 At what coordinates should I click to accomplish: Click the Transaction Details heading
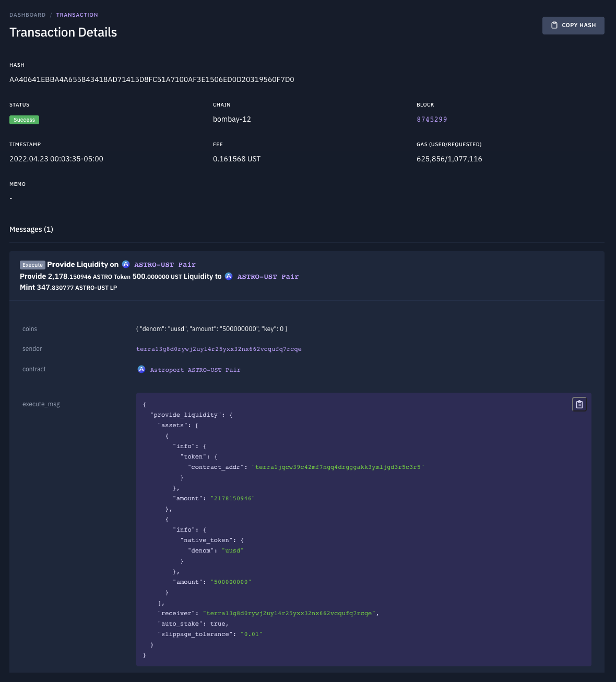click(x=63, y=32)
